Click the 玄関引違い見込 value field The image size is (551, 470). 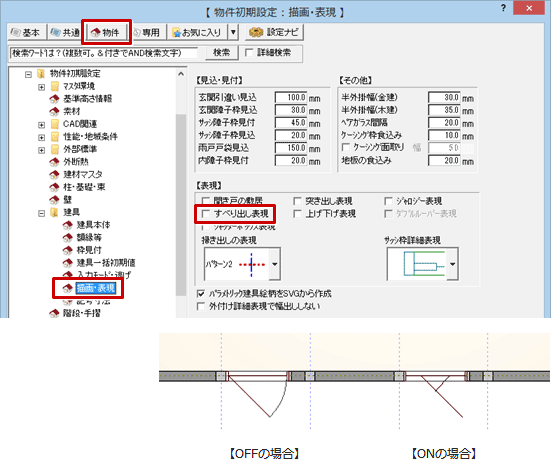291,97
